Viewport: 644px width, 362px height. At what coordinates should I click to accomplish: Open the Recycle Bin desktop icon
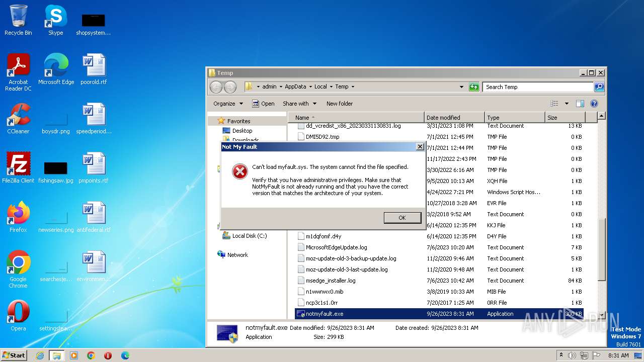18,20
